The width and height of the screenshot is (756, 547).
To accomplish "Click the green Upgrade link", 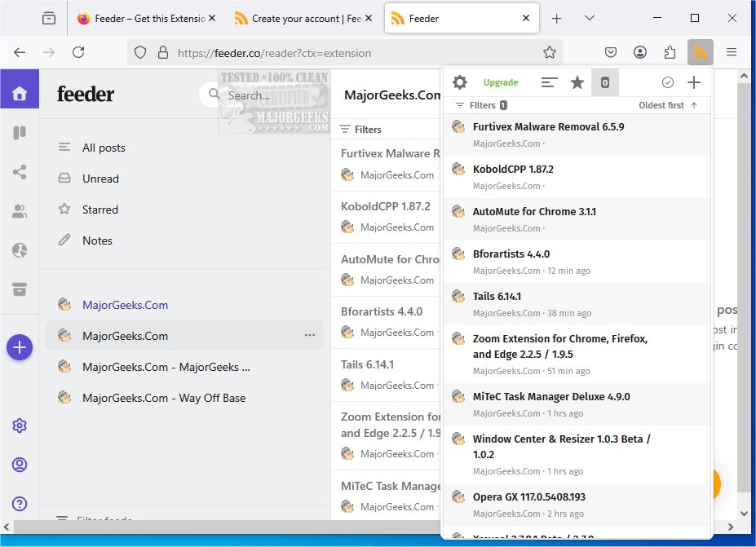I will (x=500, y=82).
